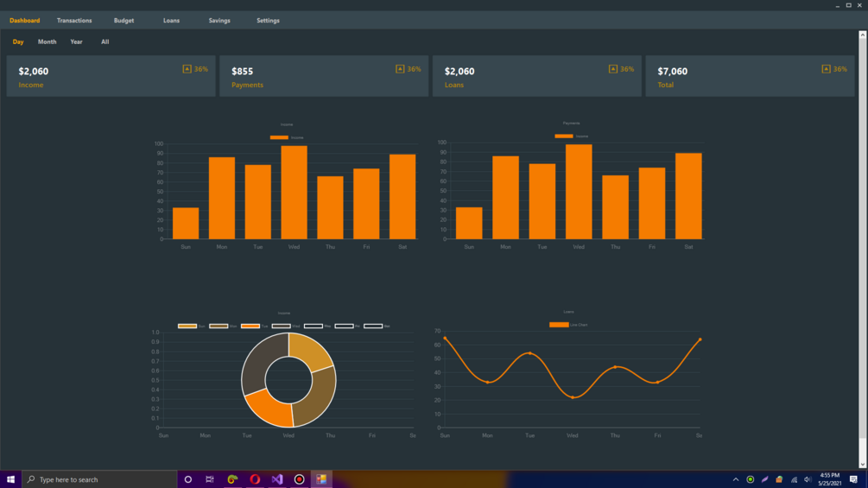This screenshot has height=488, width=868.
Task: Click the vertical scrollbar thumb
Action: pos(863,238)
